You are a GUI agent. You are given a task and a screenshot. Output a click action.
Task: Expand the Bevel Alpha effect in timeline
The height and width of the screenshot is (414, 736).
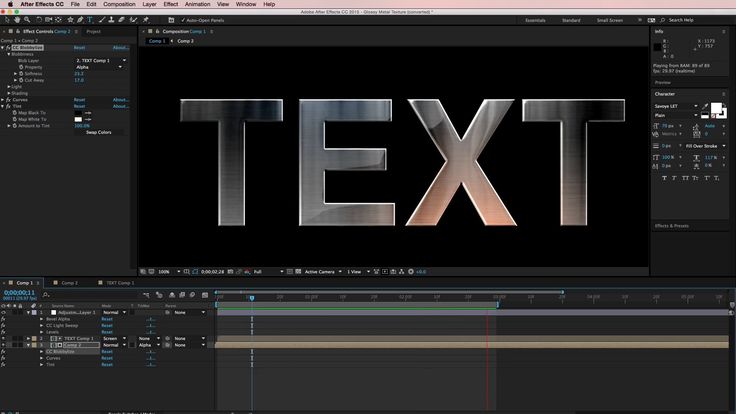pyautogui.click(x=42, y=319)
